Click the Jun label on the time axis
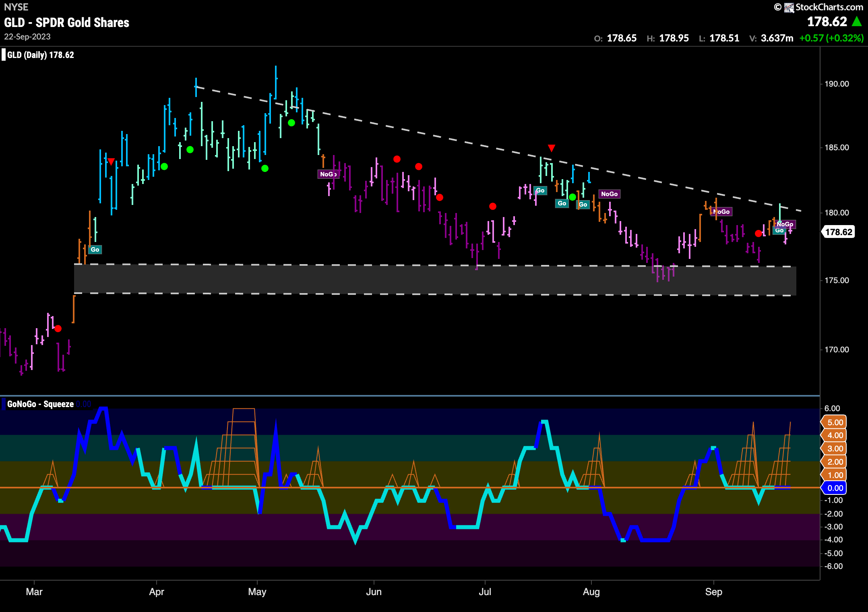This screenshot has height=612, width=868. point(374,592)
